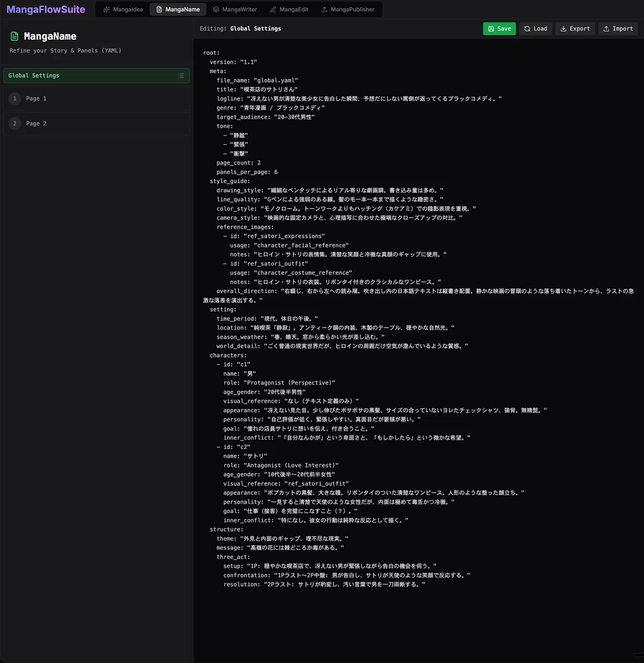Click the MangaWriter layers icon
This screenshot has height=663, width=644.
point(216,10)
